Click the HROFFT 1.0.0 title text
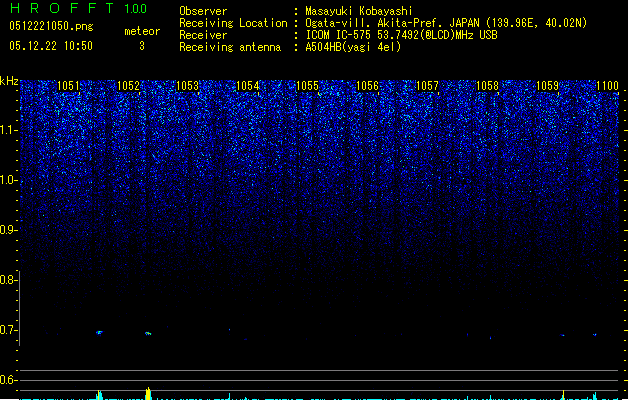The height and width of the screenshot is (400, 629). coord(78,8)
